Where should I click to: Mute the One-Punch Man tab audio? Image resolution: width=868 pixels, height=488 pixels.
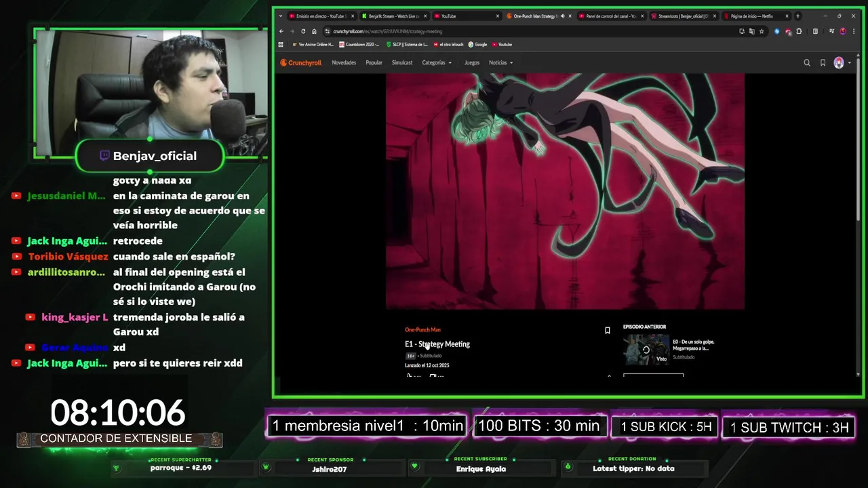click(562, 16)
